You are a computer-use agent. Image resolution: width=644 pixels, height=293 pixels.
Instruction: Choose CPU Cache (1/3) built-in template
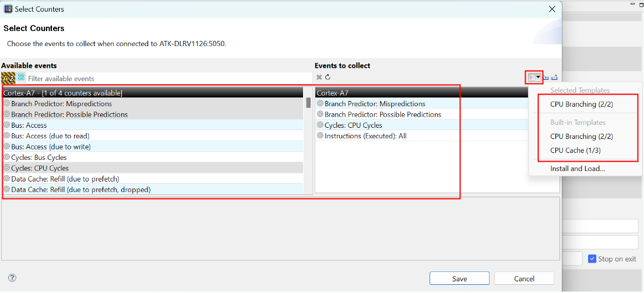575,151
